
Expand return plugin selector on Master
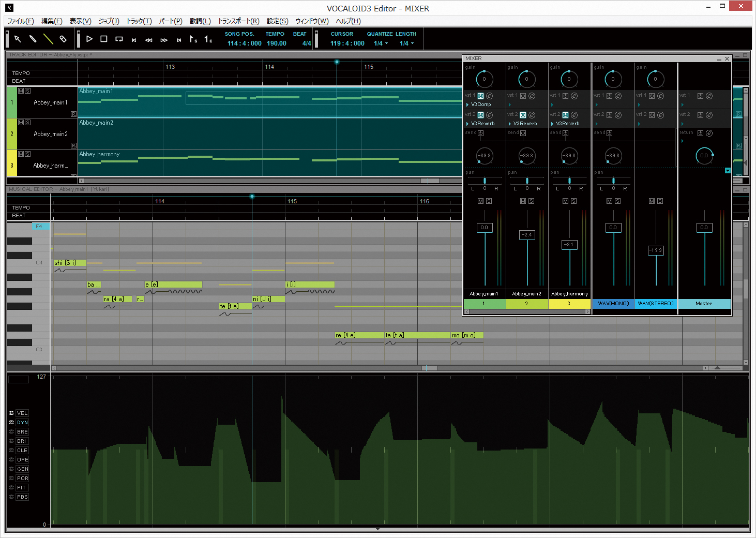pyautogui.click(x=682, y=141)
